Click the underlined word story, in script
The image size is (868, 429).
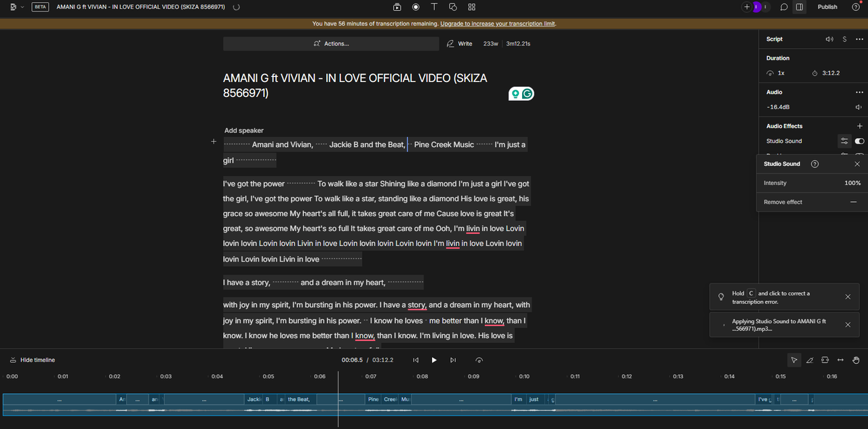[x=417, y=306]
